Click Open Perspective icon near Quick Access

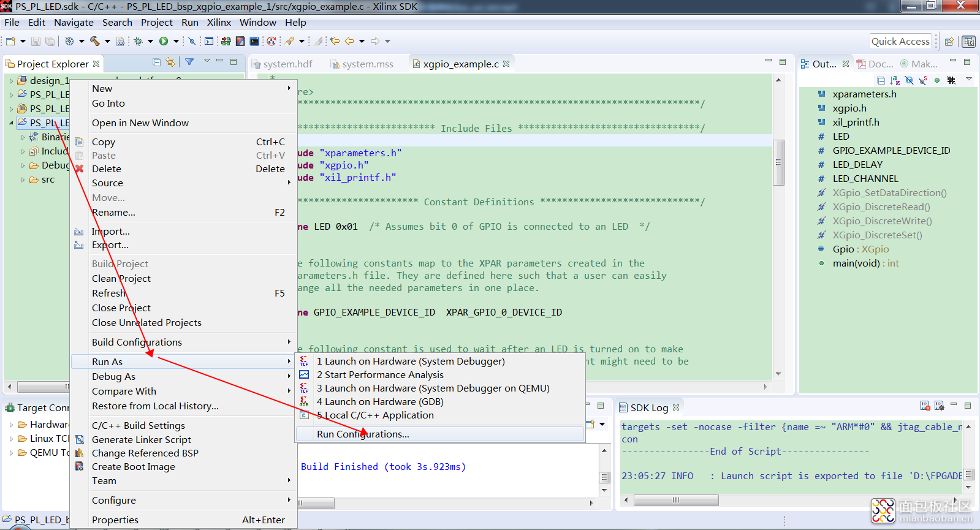click(949, 42)
